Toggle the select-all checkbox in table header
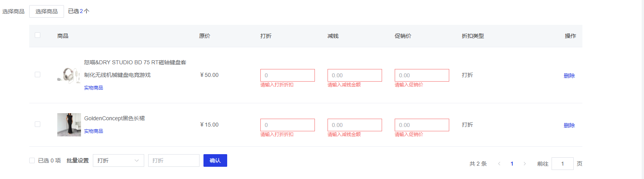This screenshot has width=644, height=179. point(38,35)
